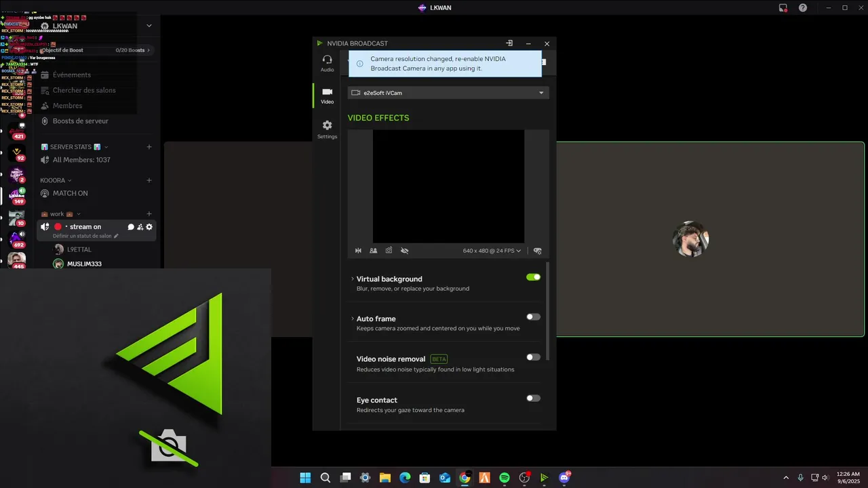Click the two-person compare icon under preview
This screenshot has width=868, height=488.
click(374, 251)
